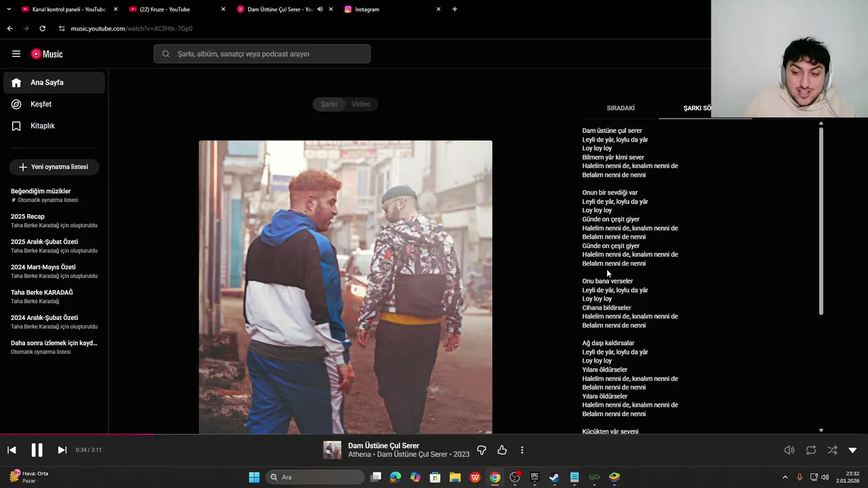Toggle shuffle mode
Screen dimensions: 868x488
[832, 450]
